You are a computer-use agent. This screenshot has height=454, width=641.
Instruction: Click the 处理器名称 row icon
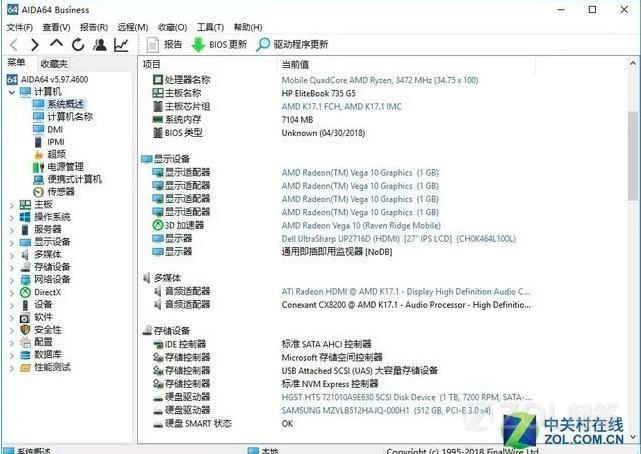(x=158, y=80)
